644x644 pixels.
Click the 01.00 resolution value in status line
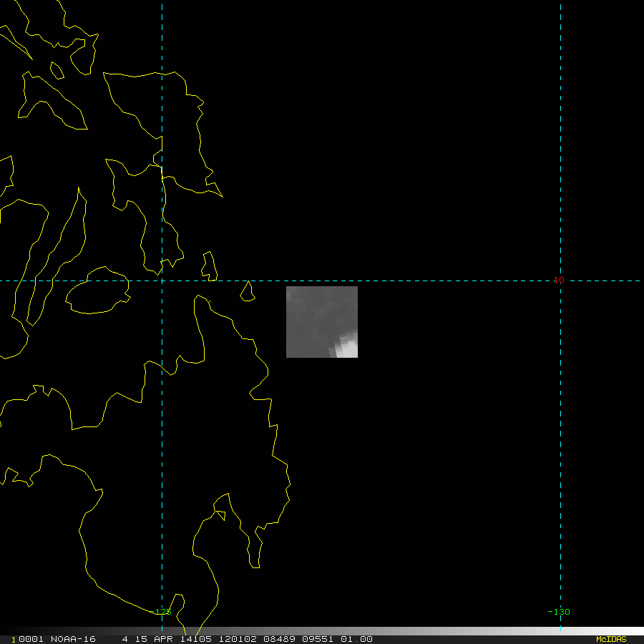pyautogui.click(x=356, y=640)
